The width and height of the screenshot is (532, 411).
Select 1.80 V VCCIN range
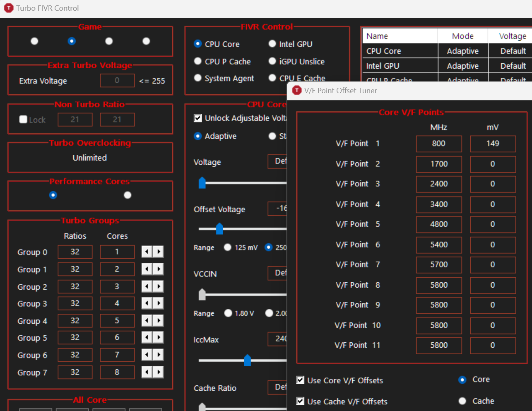[239, 313]
